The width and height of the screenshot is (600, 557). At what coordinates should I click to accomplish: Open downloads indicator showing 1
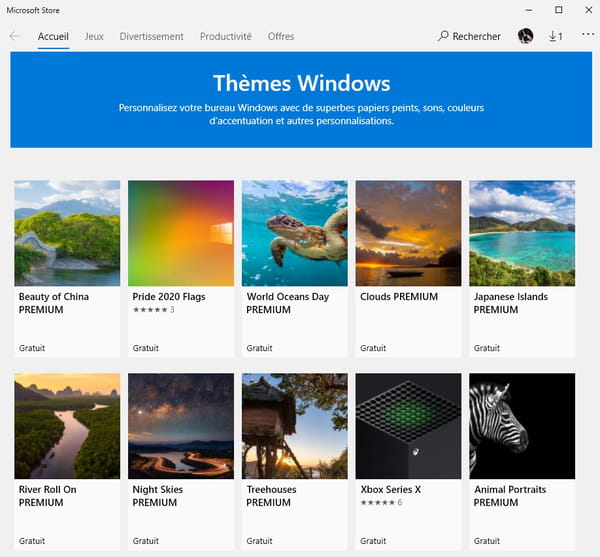pos(556,36)
